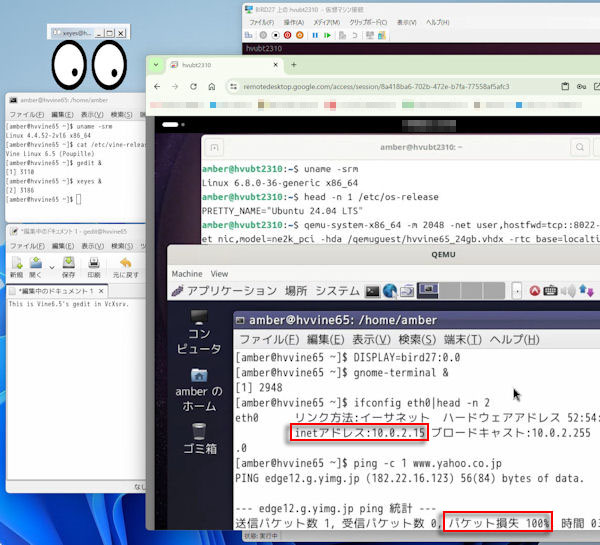
Task: Click the Vine panel volume speaker icon
Action: pyautogui.click(x=569, y=291)
